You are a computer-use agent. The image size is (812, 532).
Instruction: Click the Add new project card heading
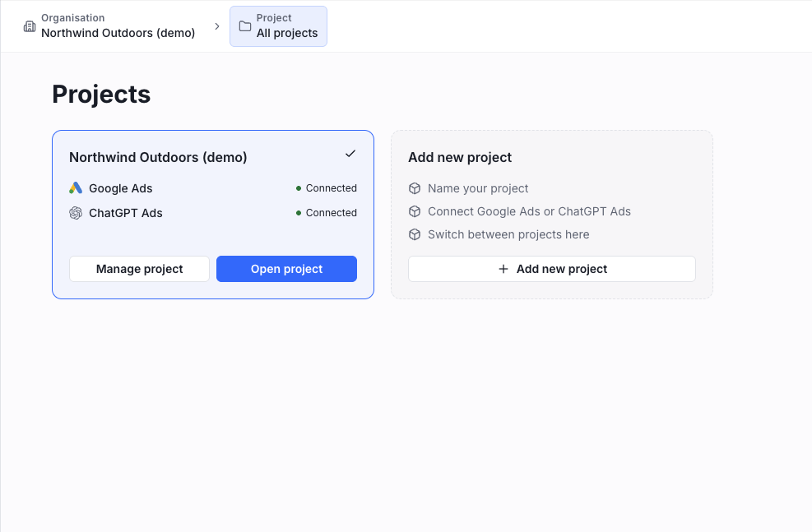pos(460,157)
